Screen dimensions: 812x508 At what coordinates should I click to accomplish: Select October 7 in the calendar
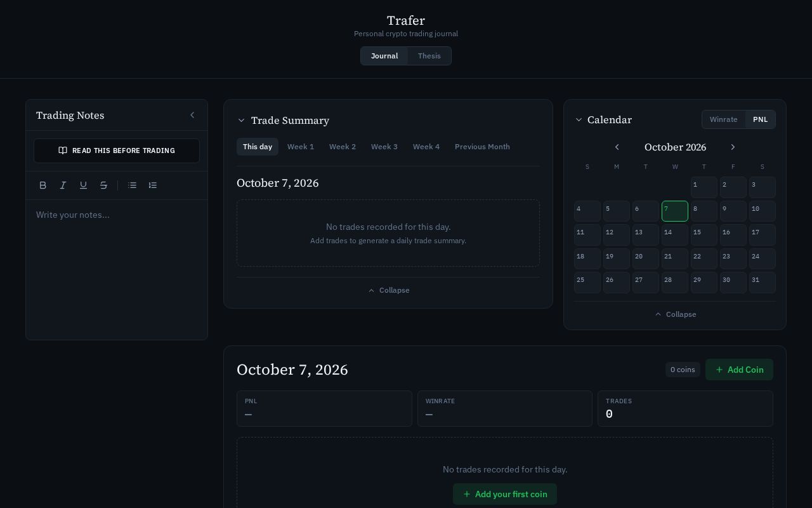[675, 211]
